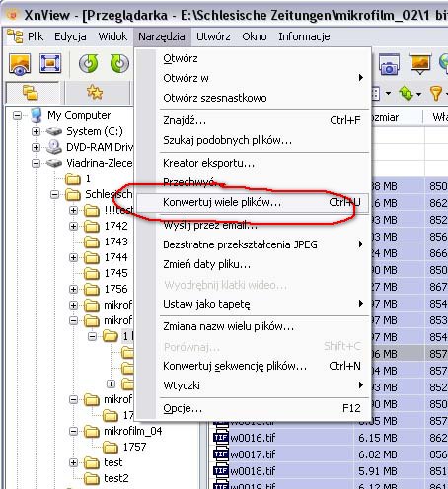Open the 'Otwórz w' submenu
The image size is (448, 489).
pos(253,78)
